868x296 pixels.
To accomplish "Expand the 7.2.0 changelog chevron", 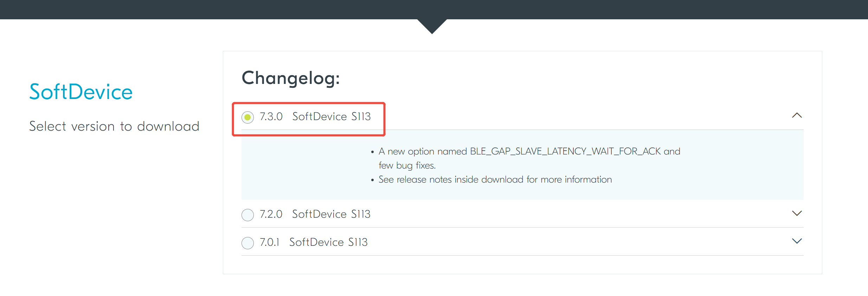I will coord(797,213).
